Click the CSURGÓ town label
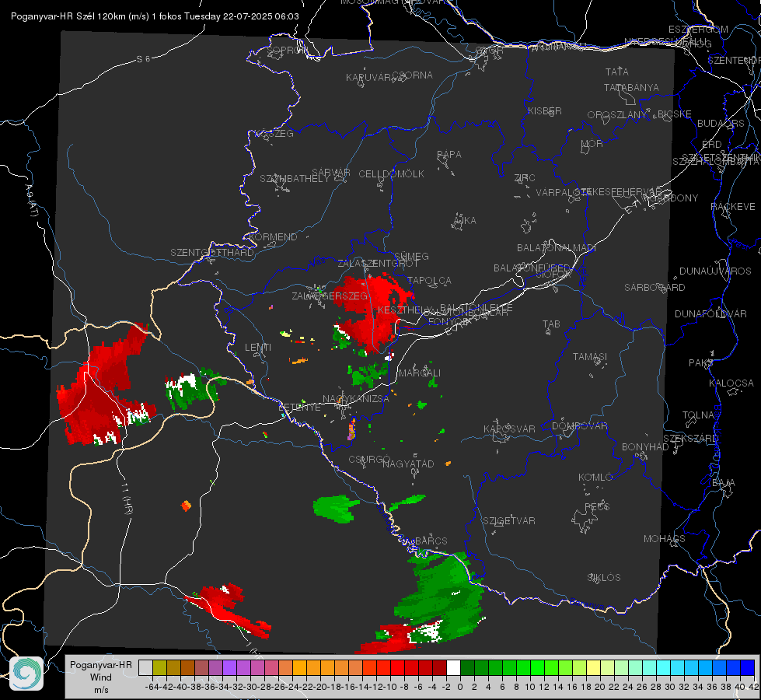This screenshot has width=761, height=700. tap(369, 460)
